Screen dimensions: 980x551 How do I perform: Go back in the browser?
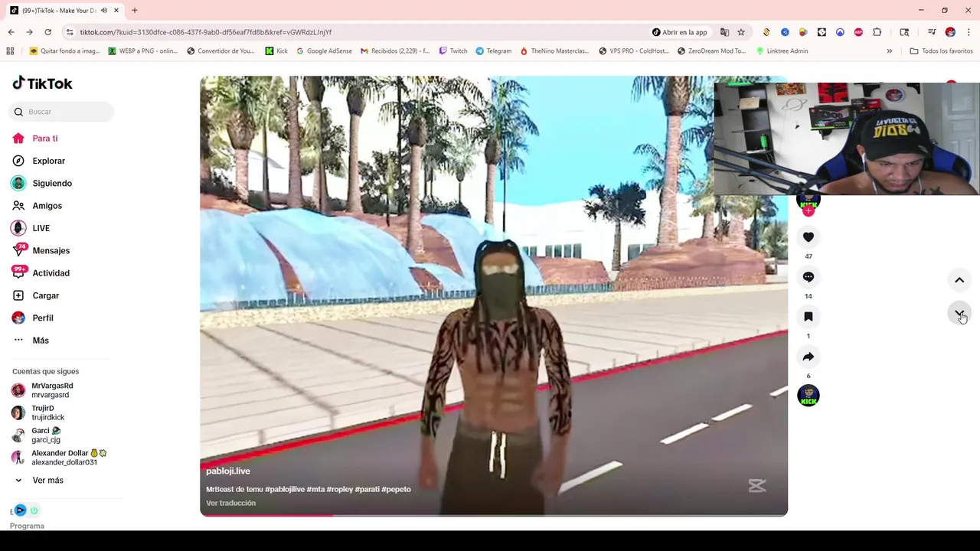11,32
